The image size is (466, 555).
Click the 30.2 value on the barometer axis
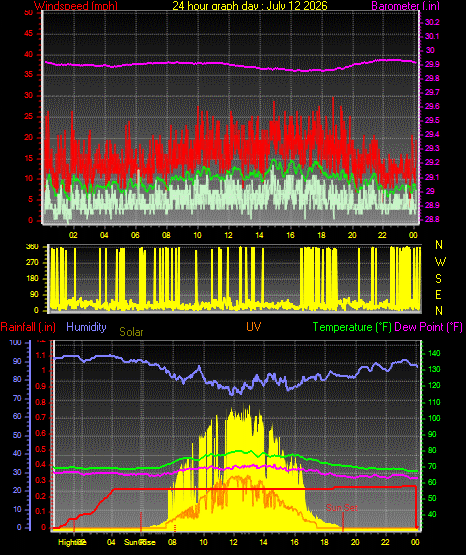click(432, 22)
